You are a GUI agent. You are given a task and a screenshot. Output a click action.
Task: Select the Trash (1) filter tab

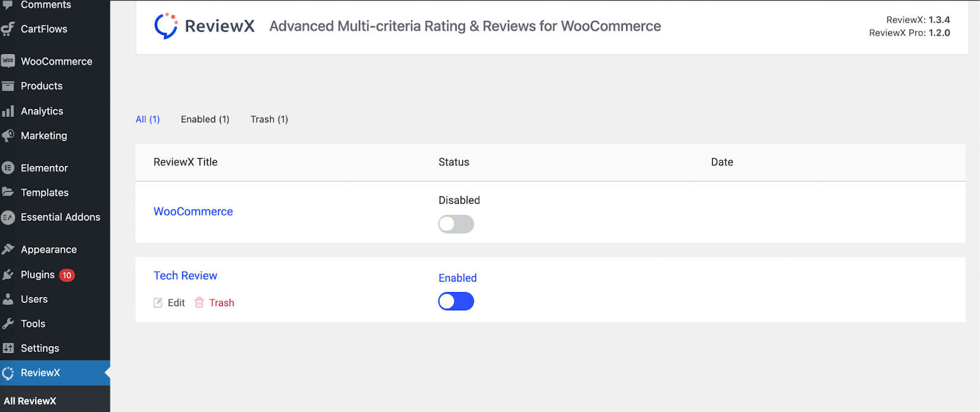pyautogui.click(x=269, y=119)
